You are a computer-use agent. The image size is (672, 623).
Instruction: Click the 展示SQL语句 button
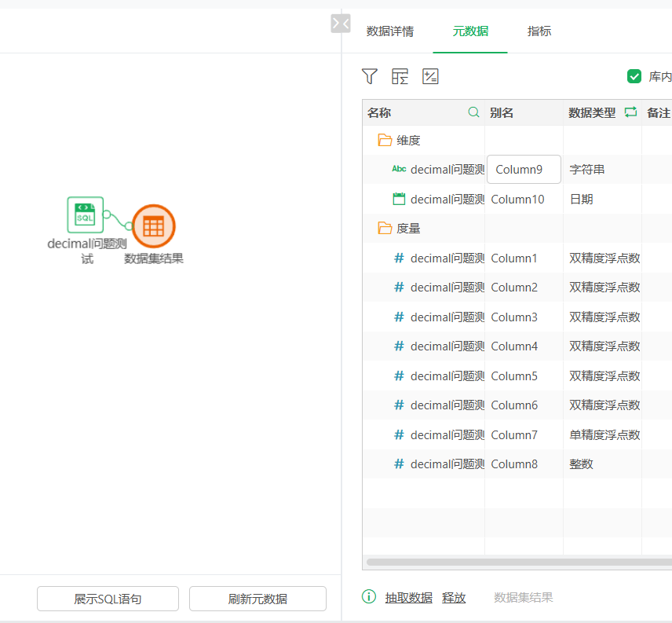click(108, 599)
